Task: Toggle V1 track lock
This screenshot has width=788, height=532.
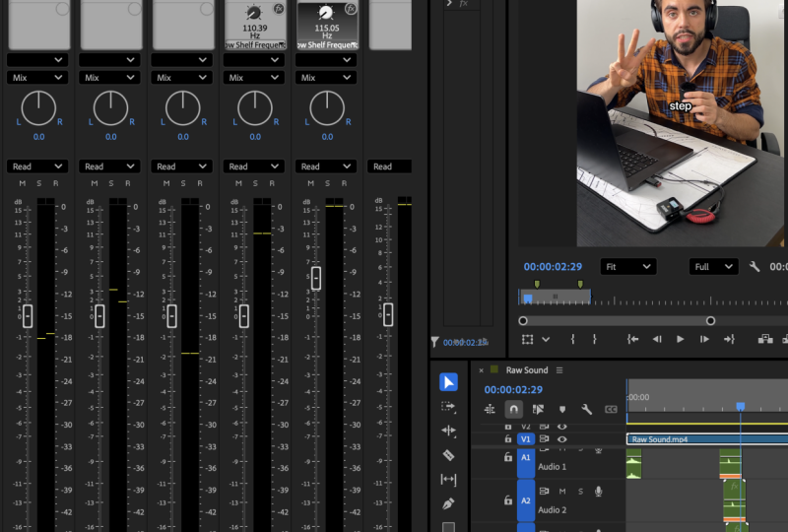Action: 508,439
